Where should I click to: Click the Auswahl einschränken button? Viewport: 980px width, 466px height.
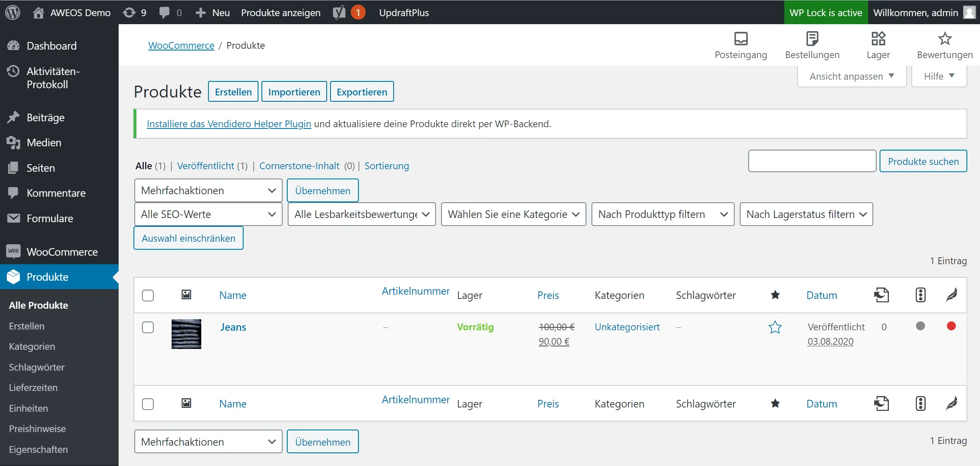pyautogui.click(x=189, y=238)
